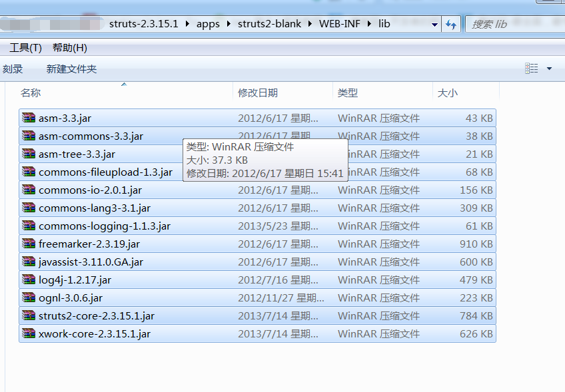Select file name asm-tree-3.3.jar
The height and width of the screenshot is (392, 565).
(77, 154)
